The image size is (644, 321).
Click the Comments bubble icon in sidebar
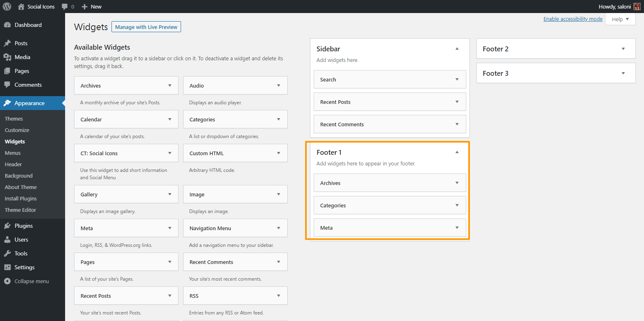point(7,85)
